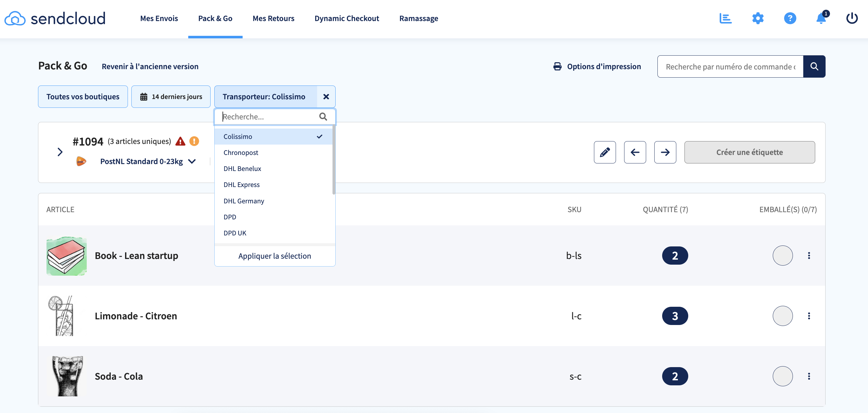Image resolution: width=868 pixels, height=413 pixels.
Task: Click the carrier list scrollbar
Action: pyautogui.click(x=333, y=160)
